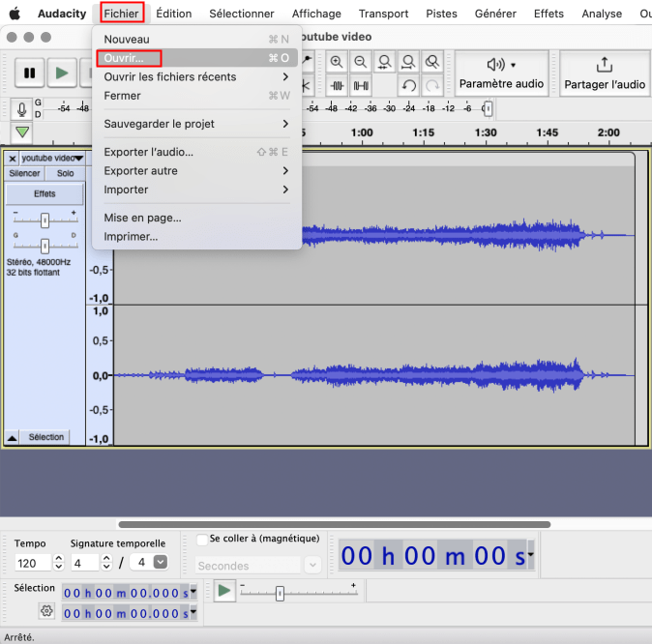The image size is (652, 644).
Task: Click the Zoom In magnifier icon
Action: (337, 62)
